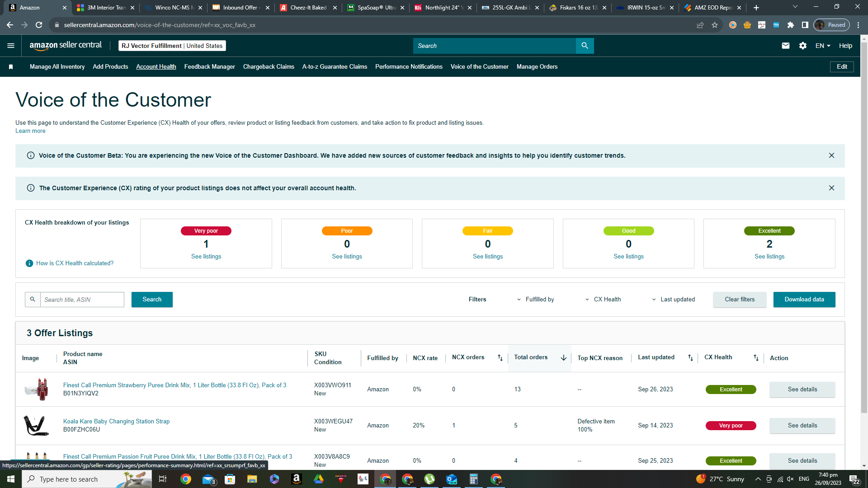The image size is (868, 488).
Task: See details for the Strawberry Puree listing
Action: pos(802,389)
